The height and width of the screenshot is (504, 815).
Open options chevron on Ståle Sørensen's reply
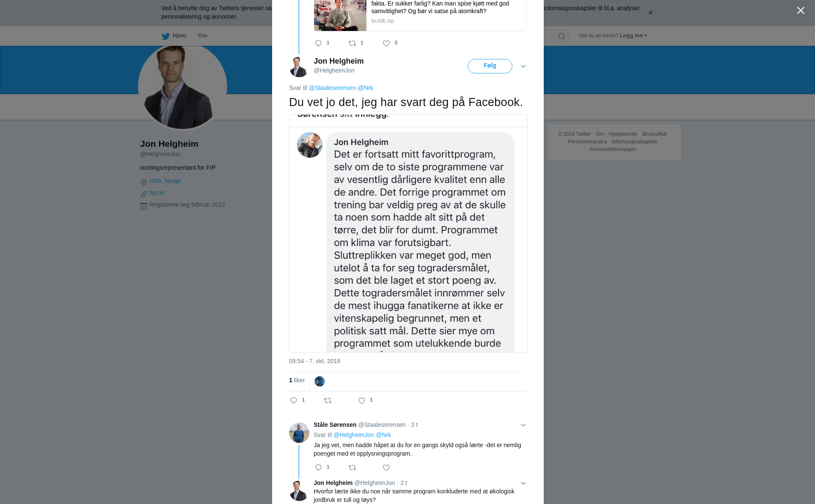pos(523,425)
